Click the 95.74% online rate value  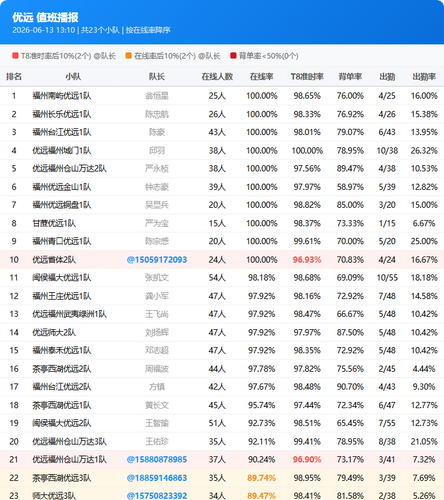point(262,405)
